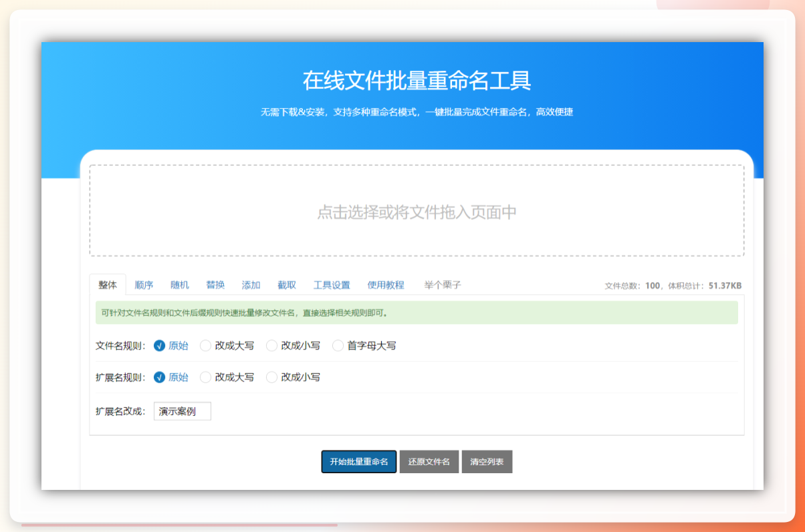Click the 文件名规则 label
This screenshot has width=805, height=532.
[x=120, y=346]
